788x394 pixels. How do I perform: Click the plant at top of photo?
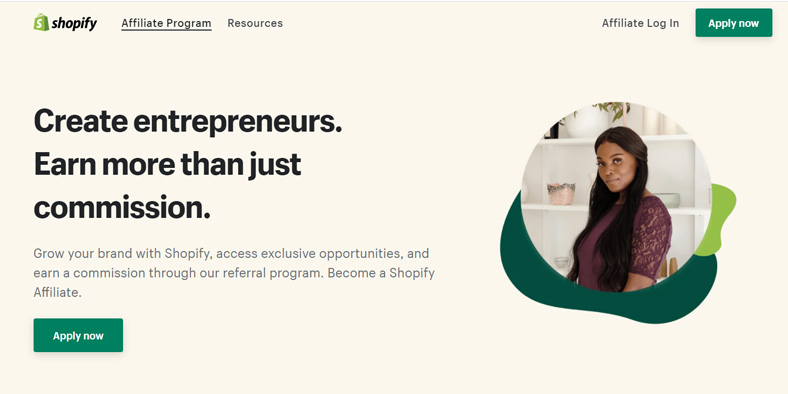611,112
